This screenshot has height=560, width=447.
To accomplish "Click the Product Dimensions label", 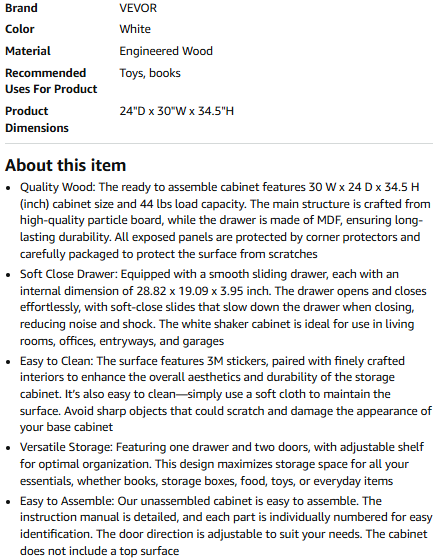I will pos(37,119).
